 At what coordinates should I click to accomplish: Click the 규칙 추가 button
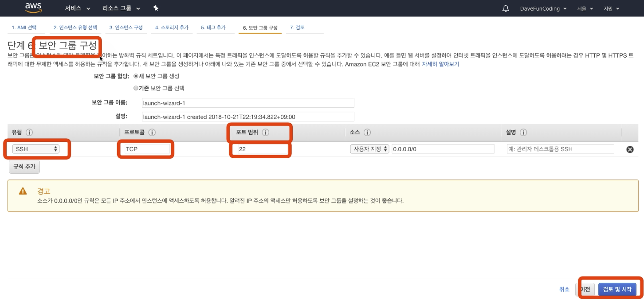point(24,167)
